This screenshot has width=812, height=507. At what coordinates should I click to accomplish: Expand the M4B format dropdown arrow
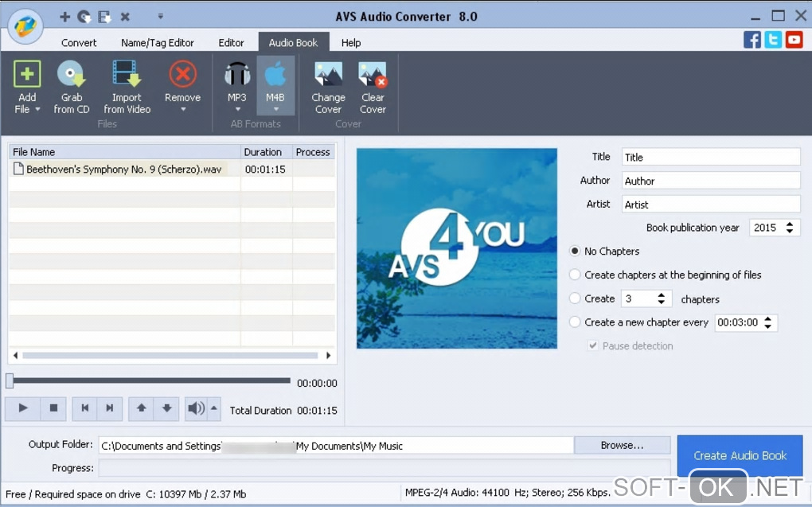tap(276, 109)
